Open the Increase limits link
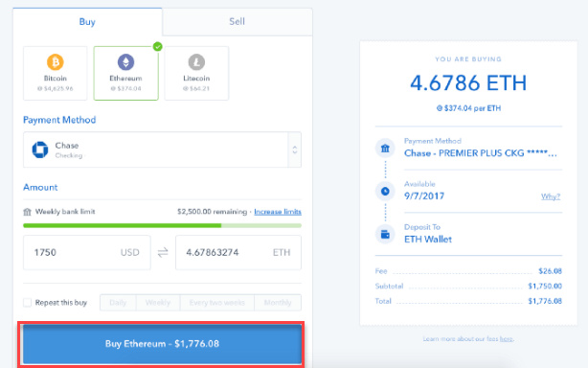 pos(278,212)
